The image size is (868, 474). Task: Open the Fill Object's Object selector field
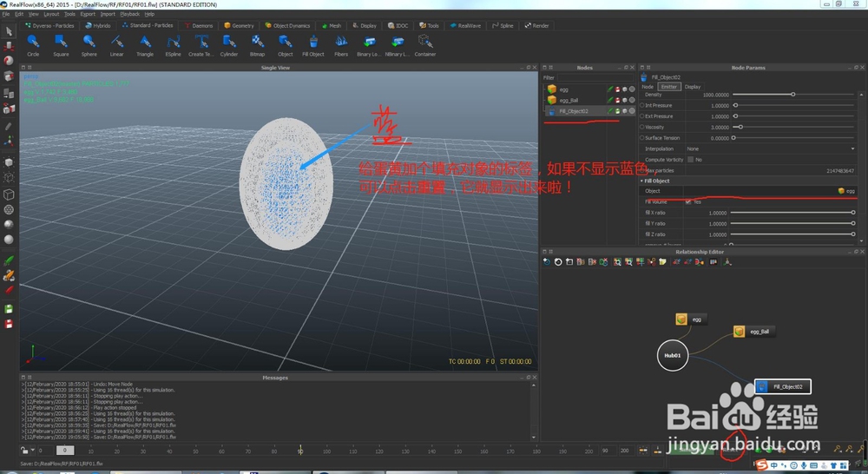point(771,191)
